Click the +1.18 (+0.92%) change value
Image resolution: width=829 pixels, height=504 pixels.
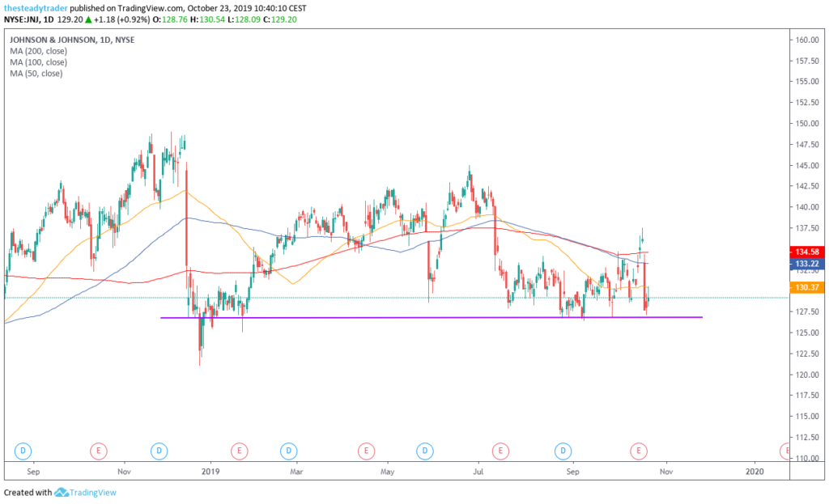point(121,19)
